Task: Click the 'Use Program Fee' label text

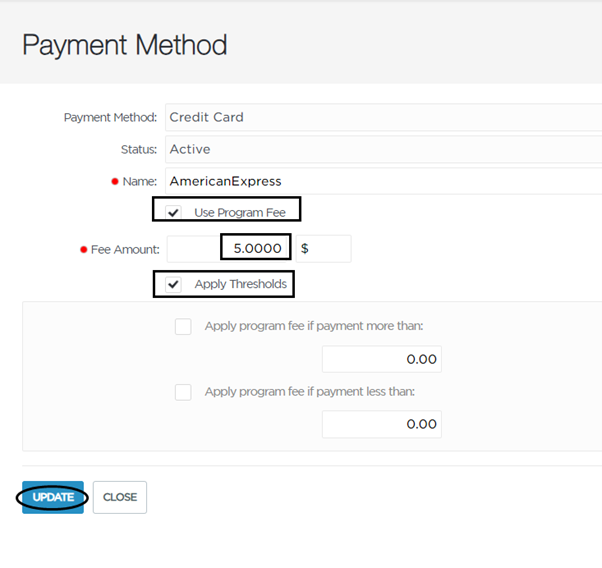Action: pyautogui.click(x=240, y=213)
